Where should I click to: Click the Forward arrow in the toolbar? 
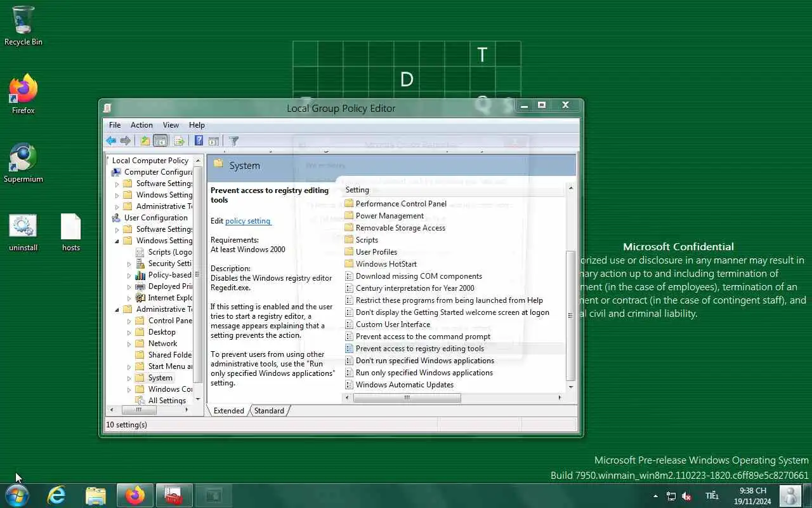(x=126, y=141)
